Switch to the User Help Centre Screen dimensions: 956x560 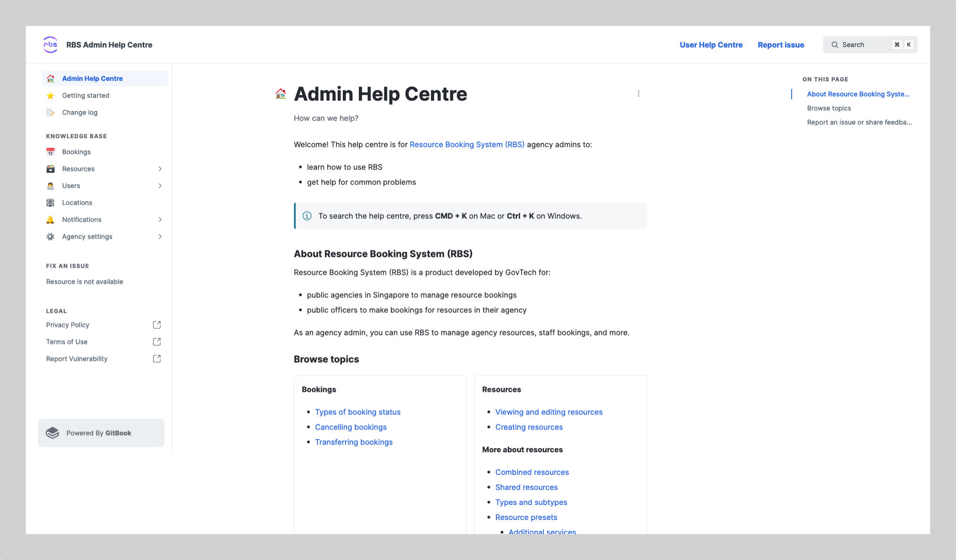tap(711, 45)
